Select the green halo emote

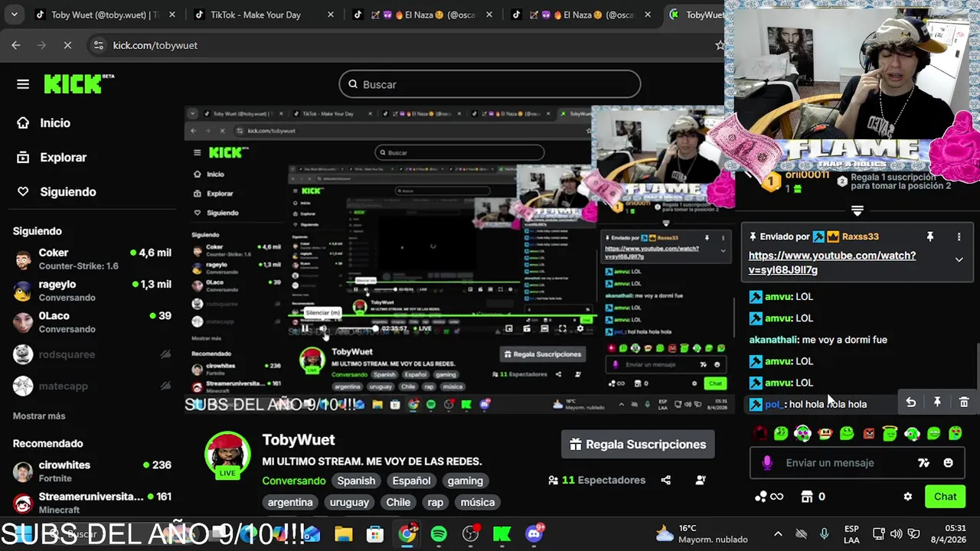coord(890,433)
